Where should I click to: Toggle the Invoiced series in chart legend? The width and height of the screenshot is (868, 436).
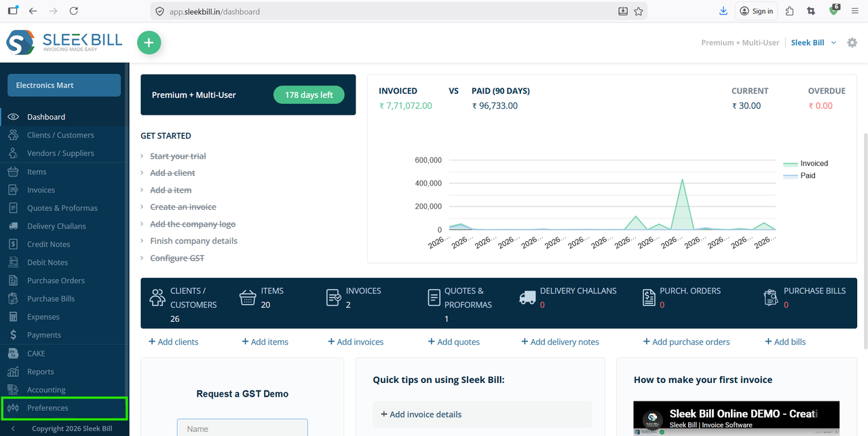point(806,163)
